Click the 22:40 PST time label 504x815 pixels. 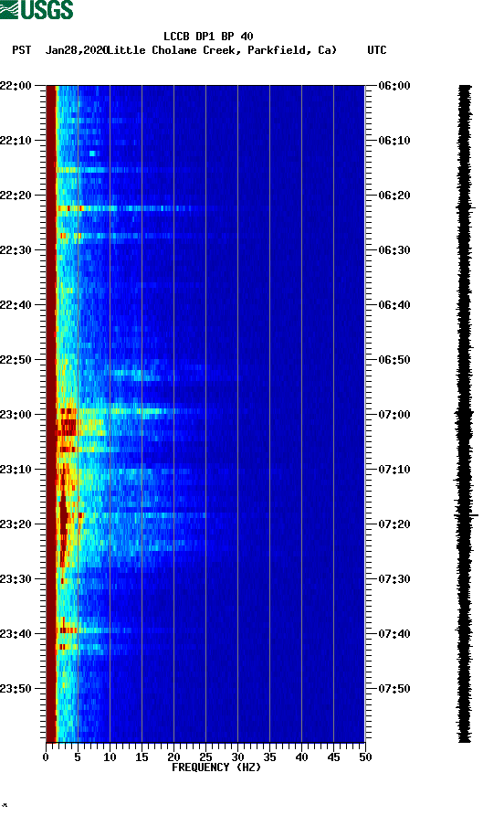click(x=16, y=305)
